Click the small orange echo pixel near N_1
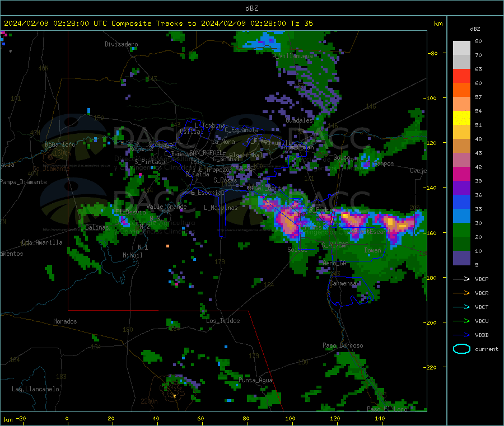The image size is (504, 426). (x=168, y=246)
